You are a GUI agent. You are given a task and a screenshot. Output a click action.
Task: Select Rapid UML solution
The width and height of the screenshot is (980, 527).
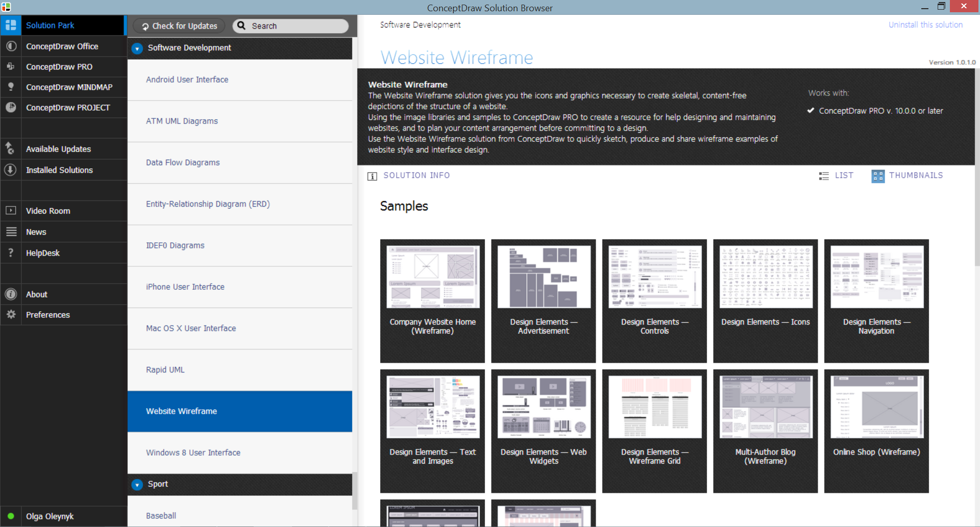240,370
